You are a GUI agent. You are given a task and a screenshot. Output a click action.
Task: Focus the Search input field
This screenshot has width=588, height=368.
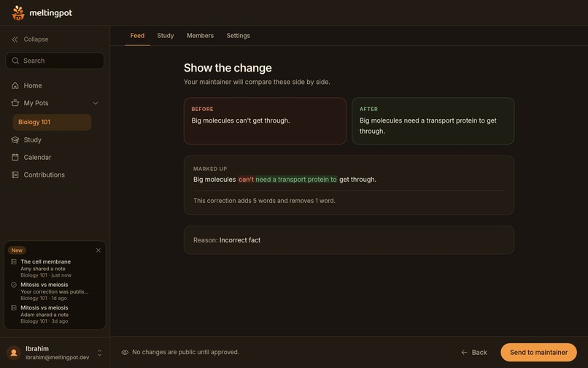click(55, 61)
